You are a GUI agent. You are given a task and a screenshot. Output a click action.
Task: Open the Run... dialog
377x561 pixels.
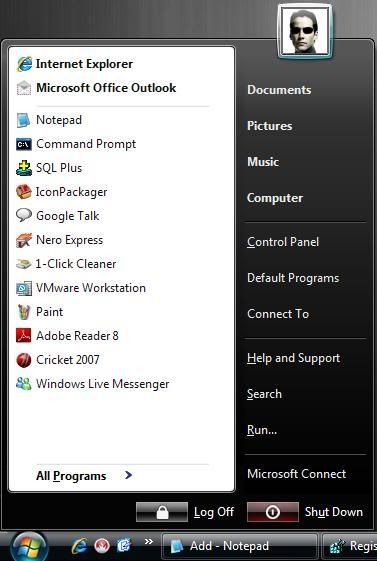(x=262, y=430)
